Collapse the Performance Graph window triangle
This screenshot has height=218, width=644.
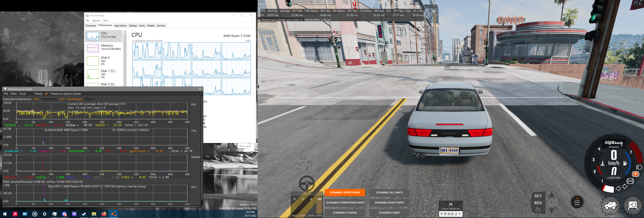point(5,89)
